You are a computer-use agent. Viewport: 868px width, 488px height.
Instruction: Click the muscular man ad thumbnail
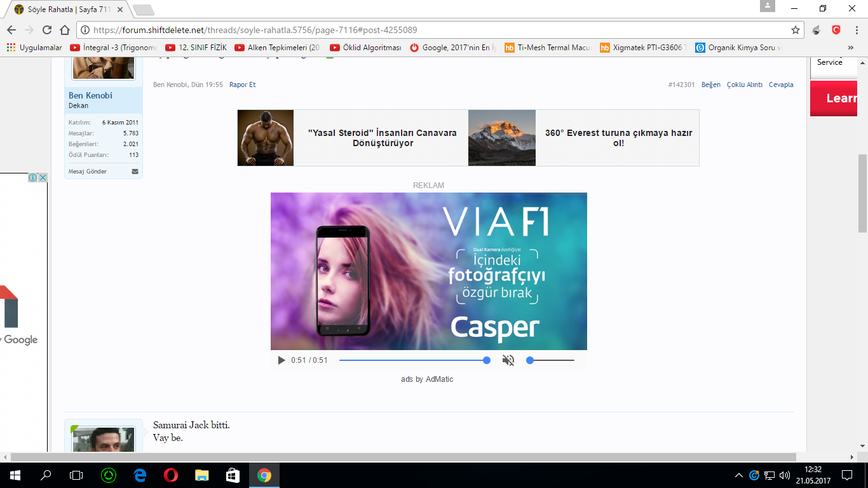click(266, 138)
